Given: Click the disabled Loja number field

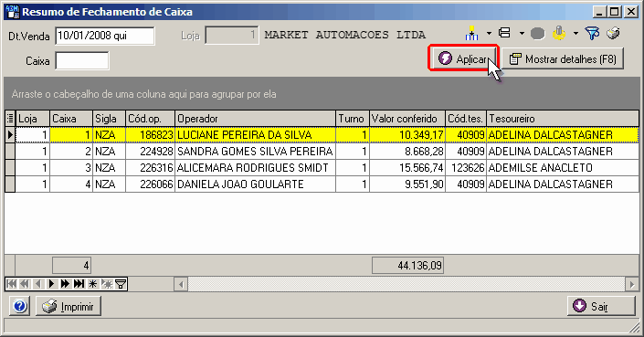Looking at the screenshot, I should (232, 36).
